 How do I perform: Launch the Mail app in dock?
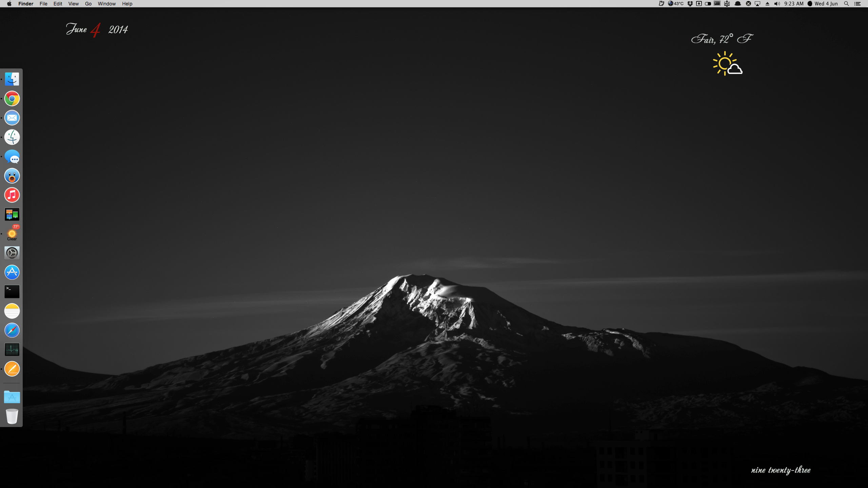tap(12, 118)
